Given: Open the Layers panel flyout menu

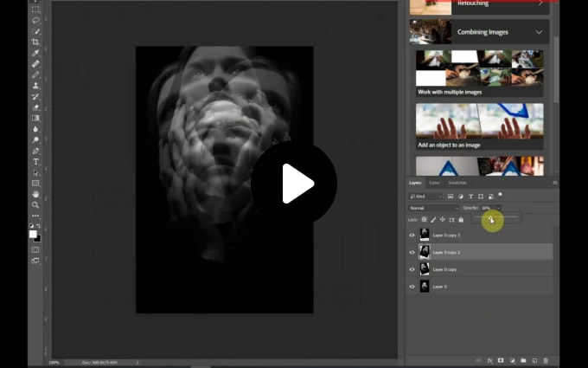Looking at the screenshot, I should 554,183.
